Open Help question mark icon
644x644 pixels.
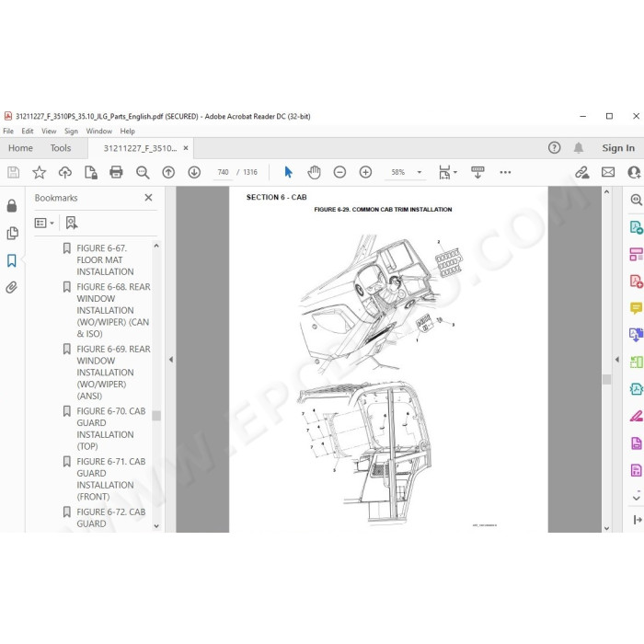click(x=554, y=148)
